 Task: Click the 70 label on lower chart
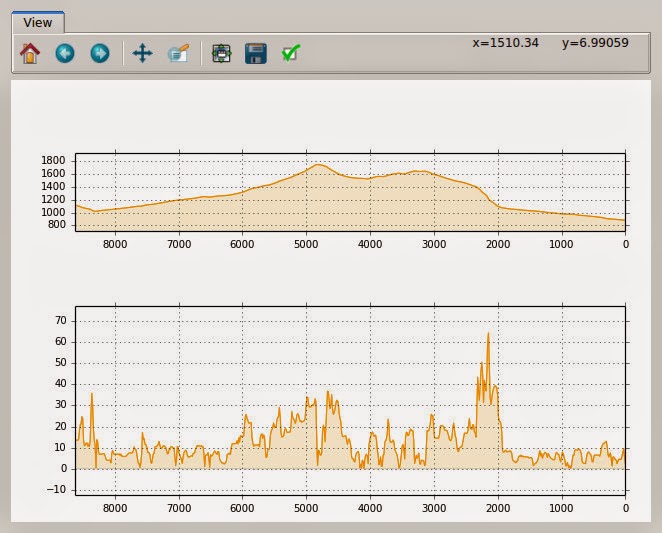pos(61,321)
